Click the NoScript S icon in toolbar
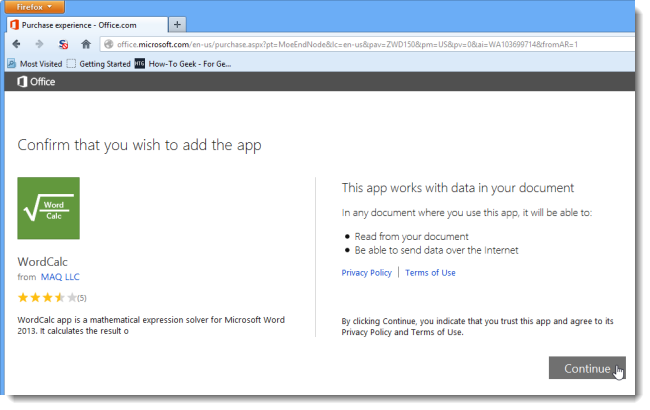 63,44
